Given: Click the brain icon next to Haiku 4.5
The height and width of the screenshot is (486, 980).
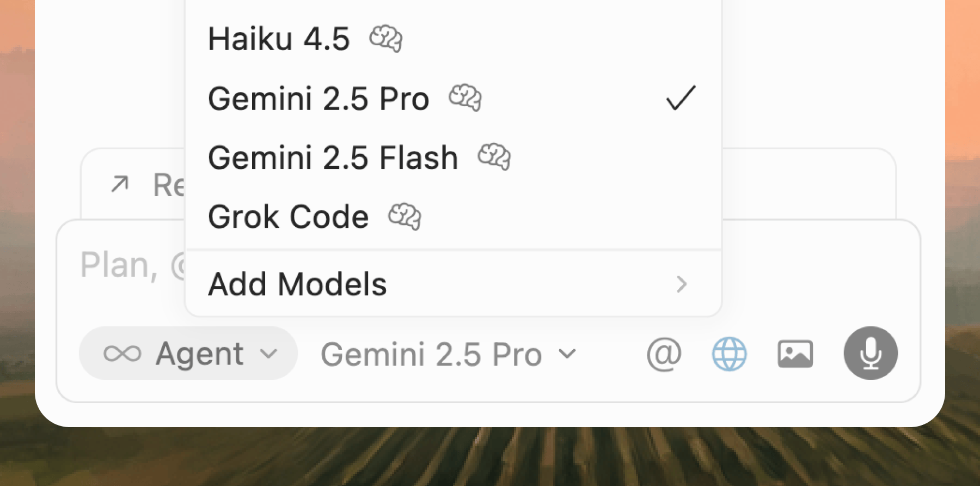Looking at the screenshot, I should click(385, 39).
